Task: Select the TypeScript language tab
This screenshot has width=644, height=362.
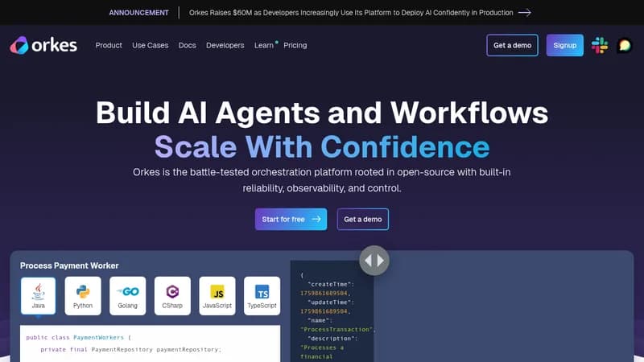Action: pyautogui.click(x=262, y=296)
